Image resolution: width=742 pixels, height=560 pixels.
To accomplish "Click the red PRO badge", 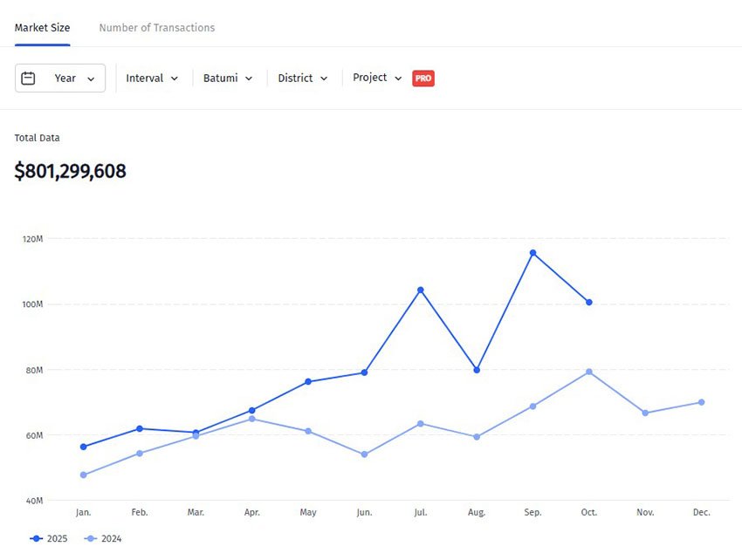I will click(x=423, y=79).
